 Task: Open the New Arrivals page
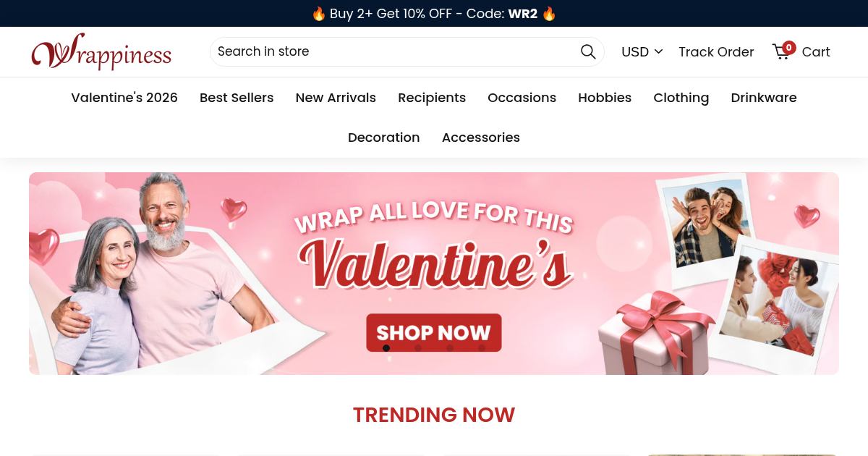[336, 98]
